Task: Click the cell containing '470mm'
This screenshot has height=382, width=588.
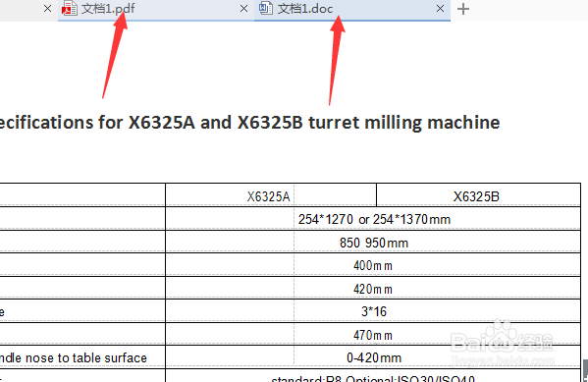Action: (x=373, y=334)
